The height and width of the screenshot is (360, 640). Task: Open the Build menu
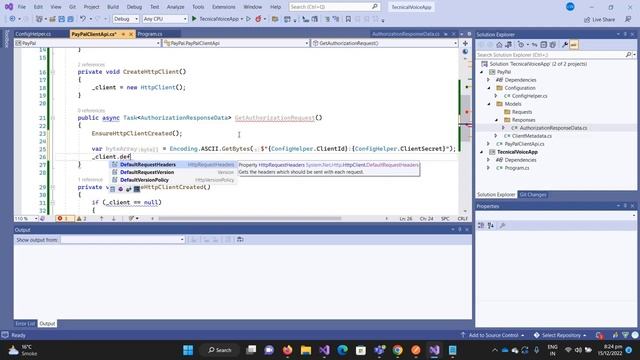tap(113, 7)
